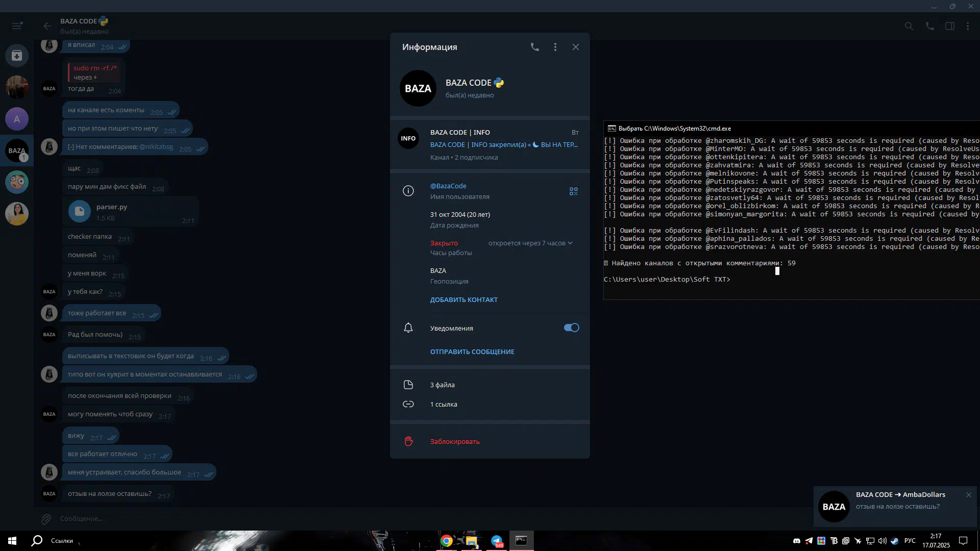Image resolution: width=980 pixels, height=551 pixels.
Task: Click attach paperclip icon
Action: 46,519
